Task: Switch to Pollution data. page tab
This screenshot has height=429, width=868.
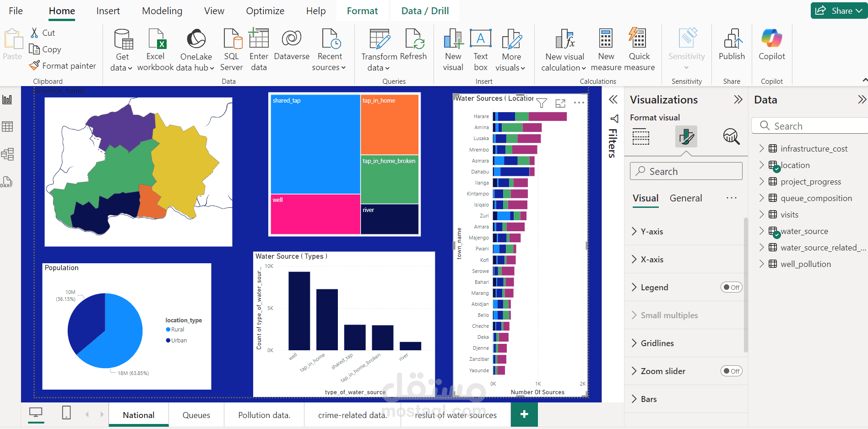Action: coord(264,415)
